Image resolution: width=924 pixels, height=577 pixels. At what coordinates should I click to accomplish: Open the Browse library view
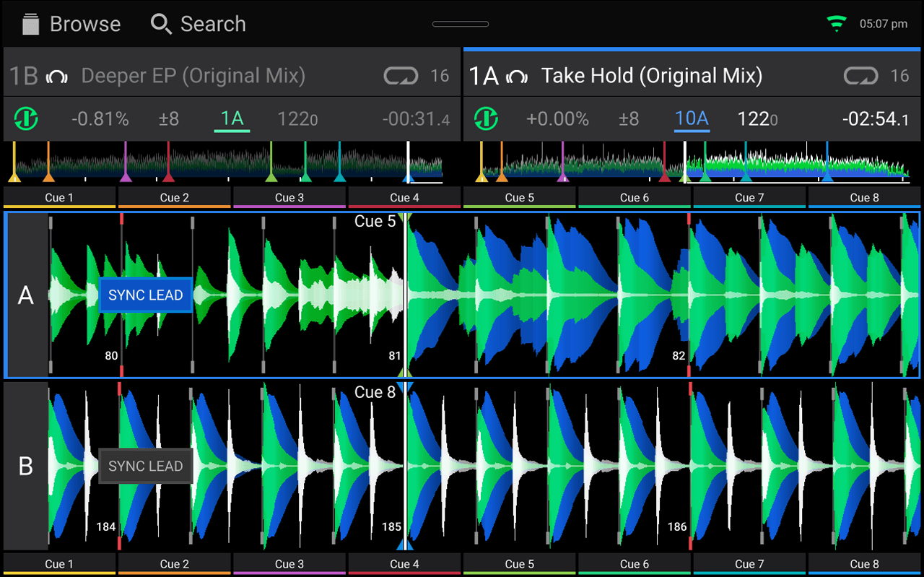[x=69, y=24]
